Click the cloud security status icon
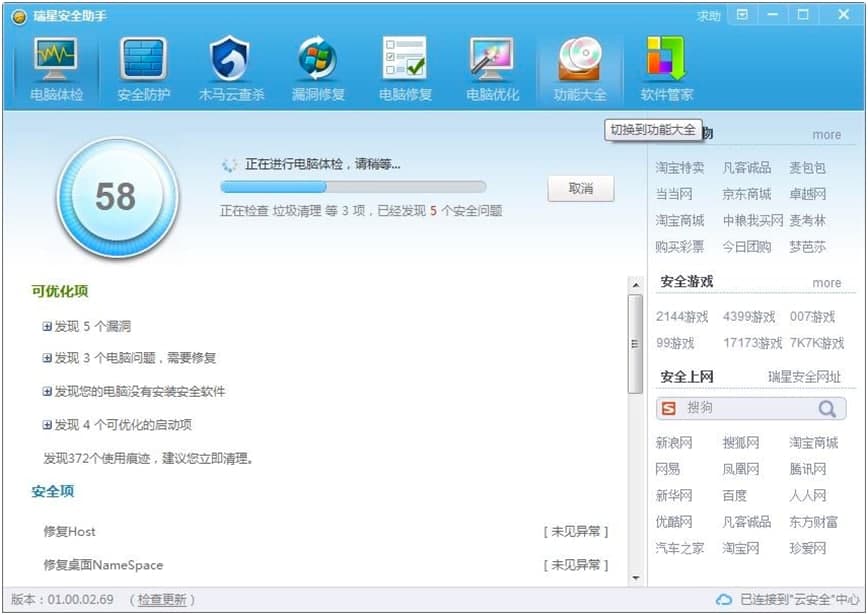This screenshot has height=615, width=868. 724,600
